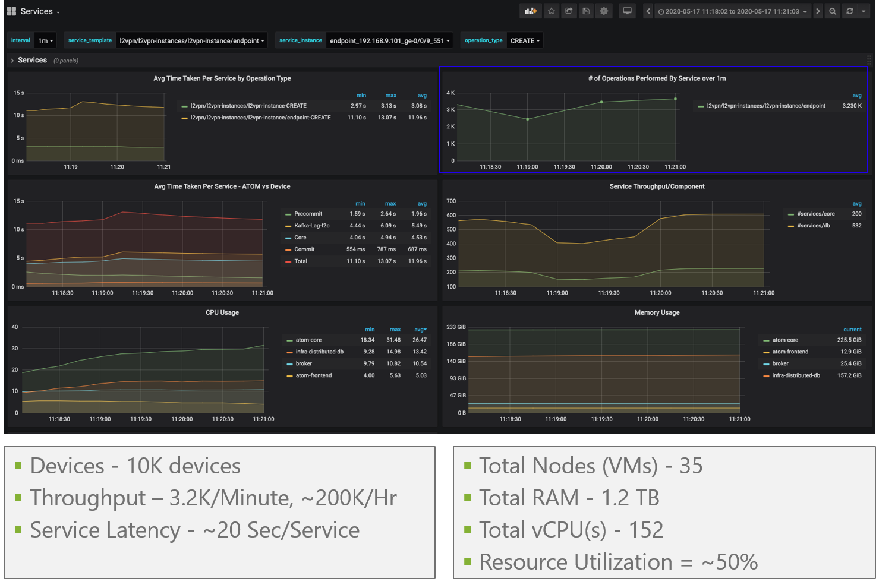
Task: Open 'Service Throughput/Component' panel title menu
Action: tap(657, 186)
